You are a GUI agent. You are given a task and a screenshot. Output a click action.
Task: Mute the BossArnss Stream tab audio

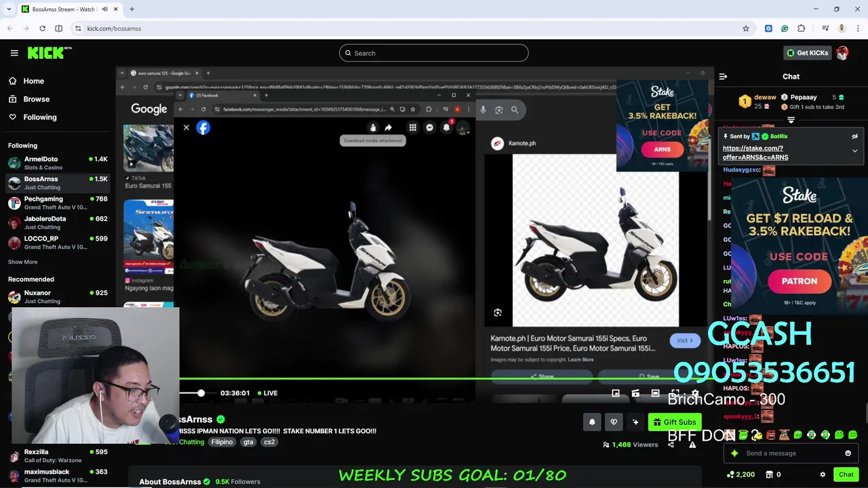(104, 9)
